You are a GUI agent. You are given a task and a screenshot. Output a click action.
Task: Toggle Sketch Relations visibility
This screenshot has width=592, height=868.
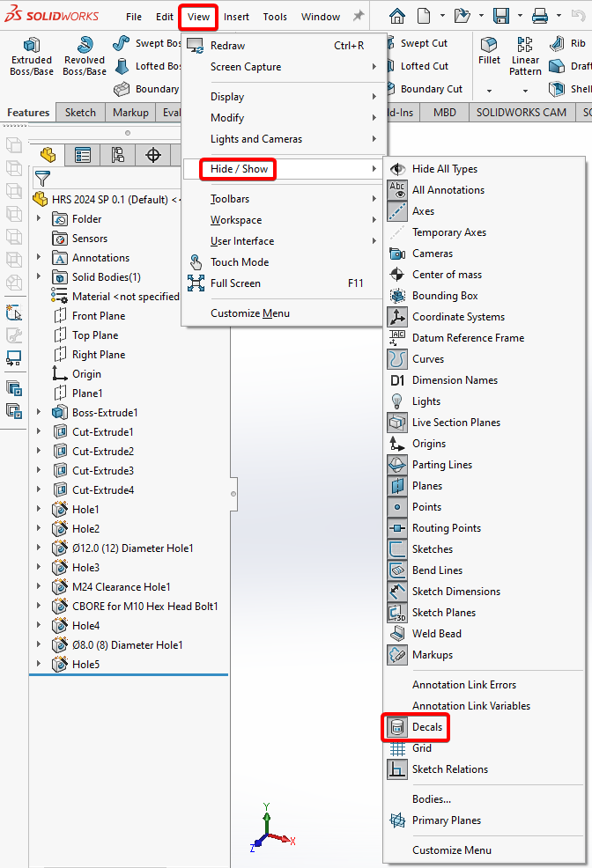(x=484, y=769)
